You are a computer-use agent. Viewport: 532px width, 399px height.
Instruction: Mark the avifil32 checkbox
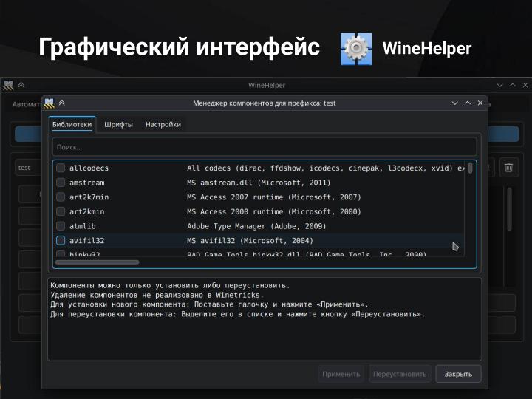point(61,241)
